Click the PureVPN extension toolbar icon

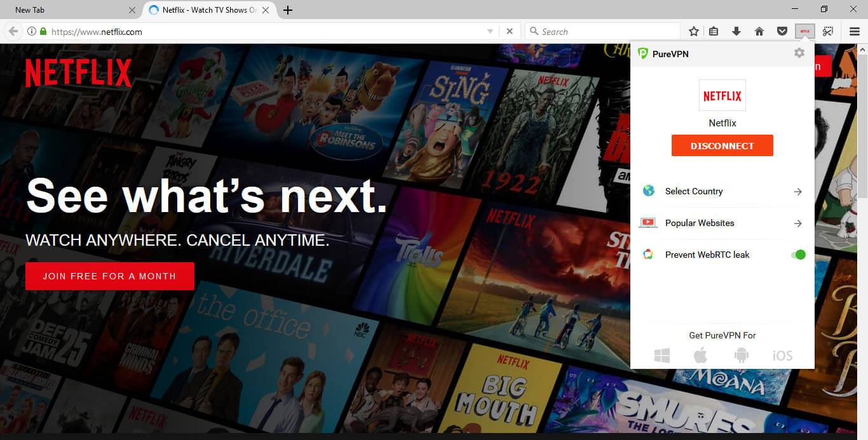[805, 31]
